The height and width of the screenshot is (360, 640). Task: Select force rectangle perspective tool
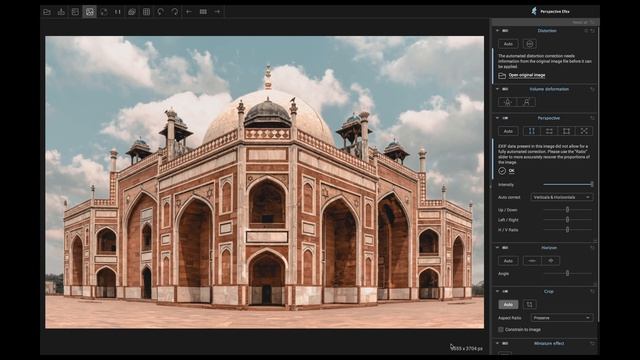click(x=567, y=131)
